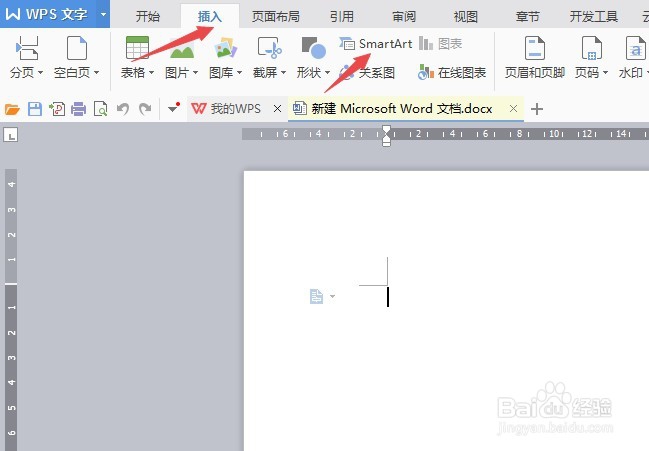Switch to the 开始 tab
Screen dimensions: 649x451
pyautogui.click(x=148, y=17)
